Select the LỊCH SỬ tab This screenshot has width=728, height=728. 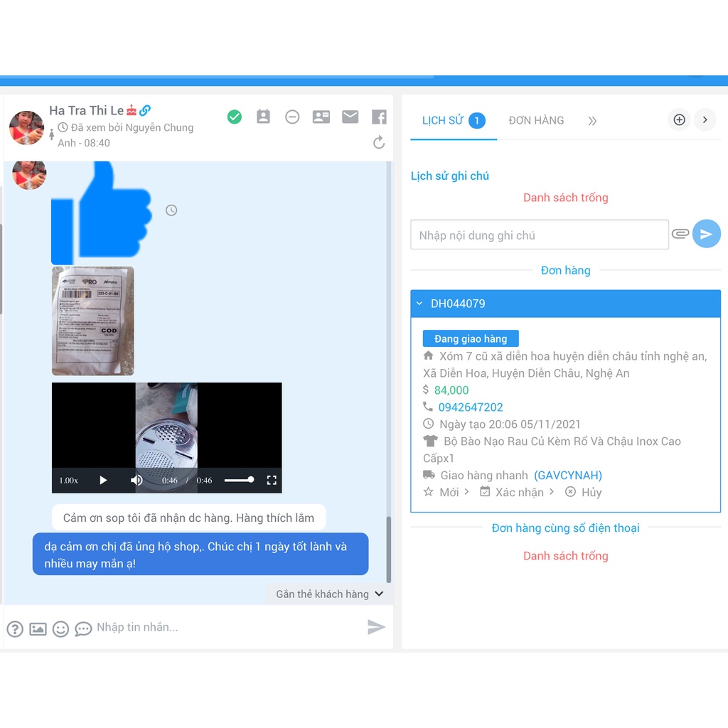click(443, 121)
